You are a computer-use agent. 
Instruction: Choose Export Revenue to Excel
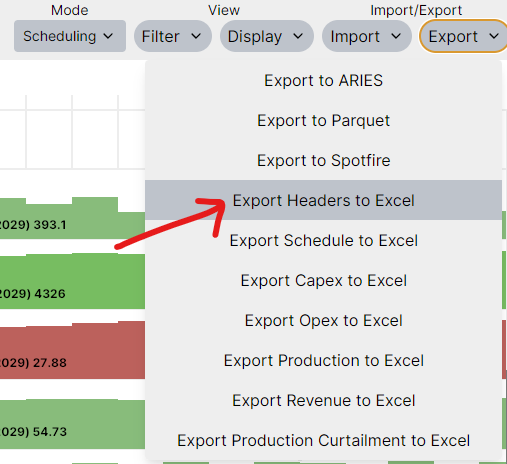click(323, 400)
